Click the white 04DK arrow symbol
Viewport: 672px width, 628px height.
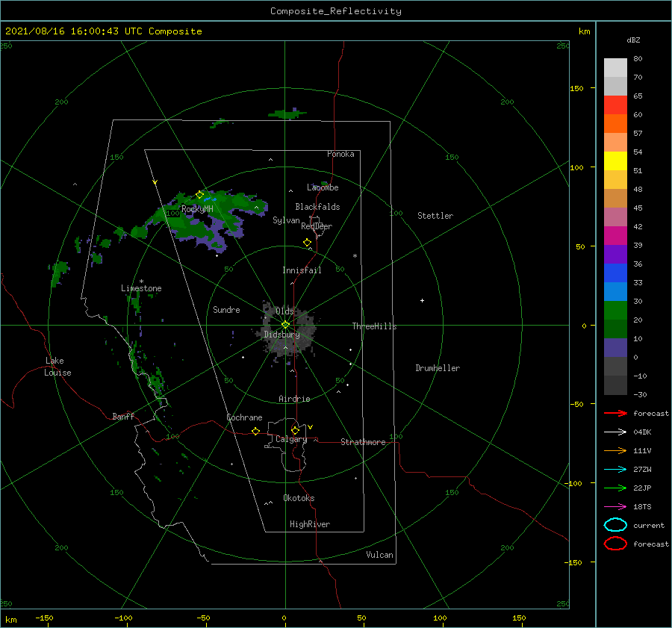coord(615,432)
